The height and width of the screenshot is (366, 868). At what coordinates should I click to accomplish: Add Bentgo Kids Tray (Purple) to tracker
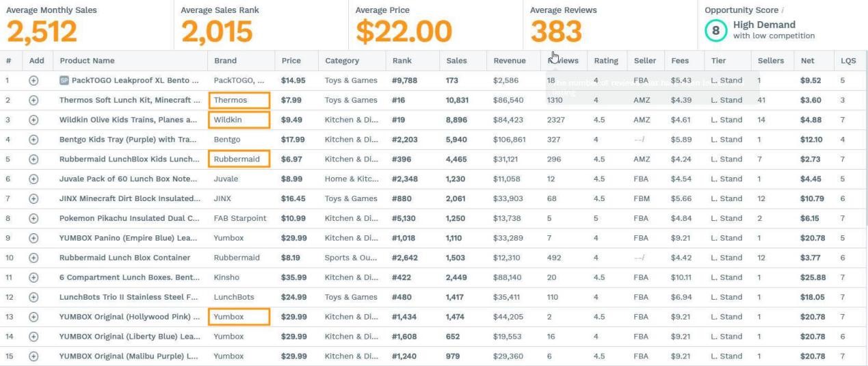click(x=34, y=140)
